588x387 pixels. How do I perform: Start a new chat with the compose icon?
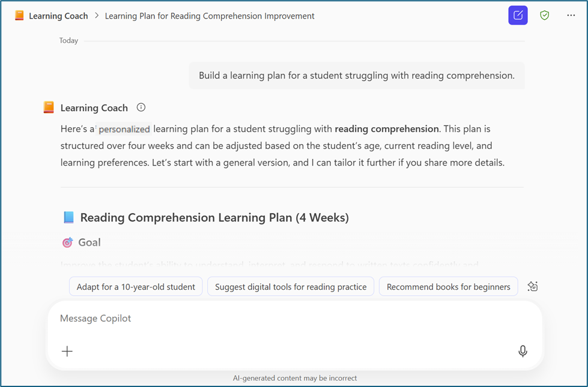(518, 15)
